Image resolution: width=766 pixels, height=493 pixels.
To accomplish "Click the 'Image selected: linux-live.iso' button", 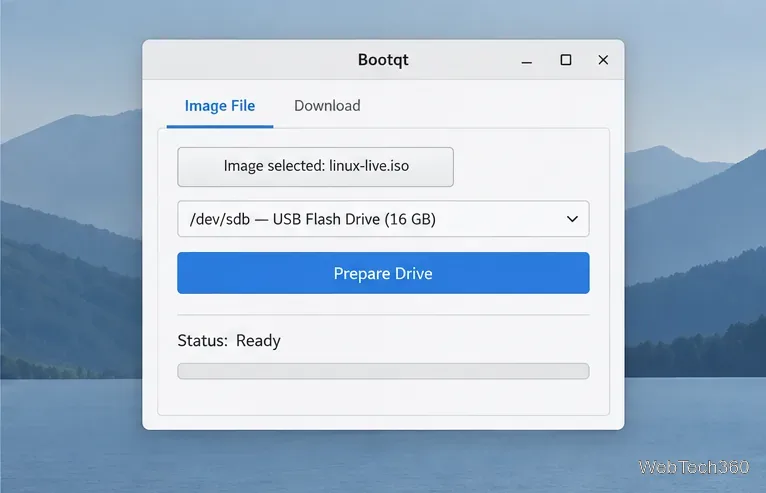I will pyautogui.click(x=315, y=167).
